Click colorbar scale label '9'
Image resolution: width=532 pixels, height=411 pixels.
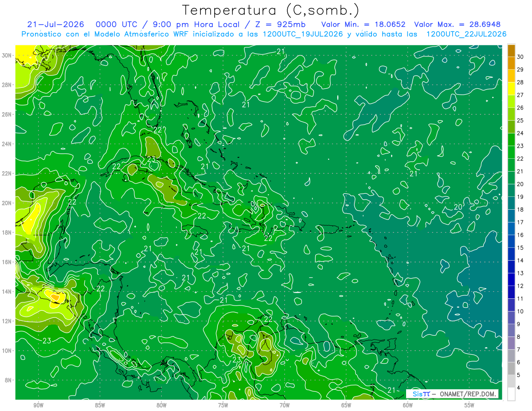click(x=519, y=324)
